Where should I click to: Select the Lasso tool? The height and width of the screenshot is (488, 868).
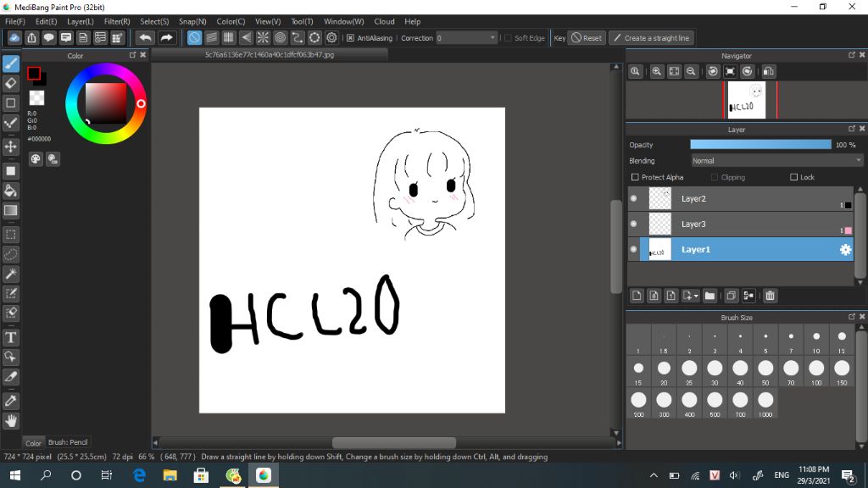[x=11, y=254]
